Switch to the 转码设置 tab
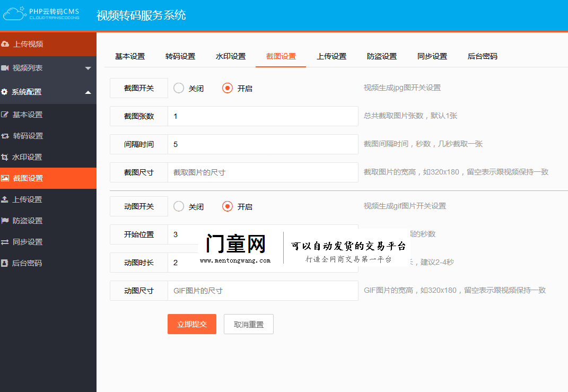The image size is (568, 392). click(180, 56)
